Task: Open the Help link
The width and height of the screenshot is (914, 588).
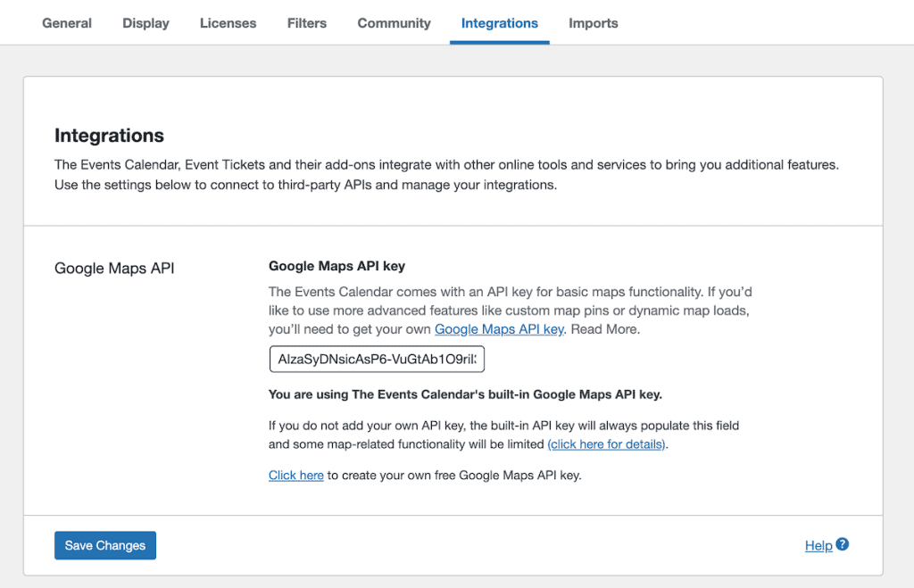Action: (x=818, y=545)
